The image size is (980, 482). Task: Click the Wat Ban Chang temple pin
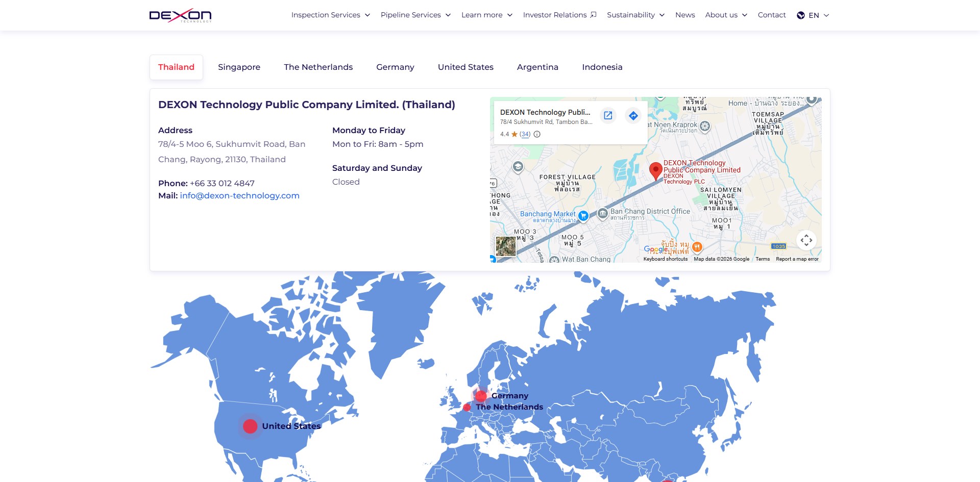point(555,260)
